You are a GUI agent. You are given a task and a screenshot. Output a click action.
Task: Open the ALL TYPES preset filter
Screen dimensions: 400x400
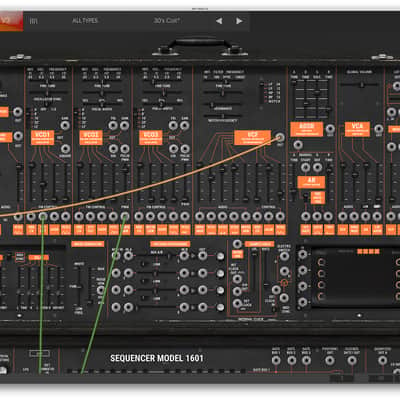[x=85, y=21]
